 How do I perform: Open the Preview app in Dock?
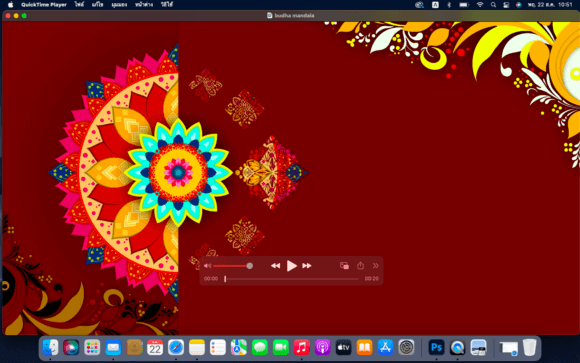[478, 347]
